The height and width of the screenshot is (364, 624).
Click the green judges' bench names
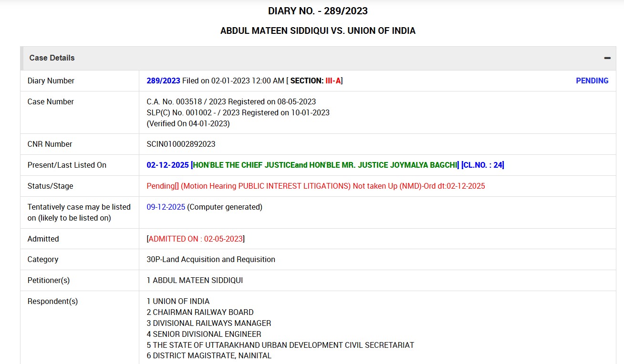[324, 165]
